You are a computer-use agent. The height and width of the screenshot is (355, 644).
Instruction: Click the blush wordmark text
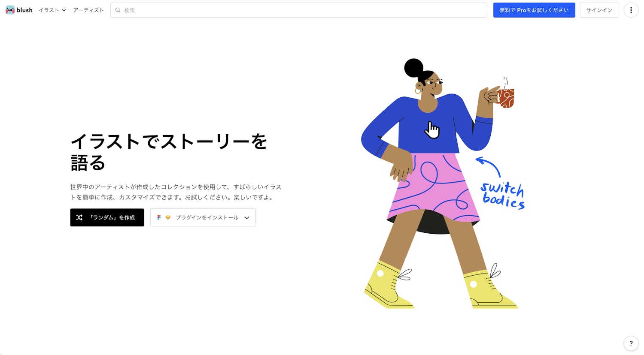coord(24,10)
